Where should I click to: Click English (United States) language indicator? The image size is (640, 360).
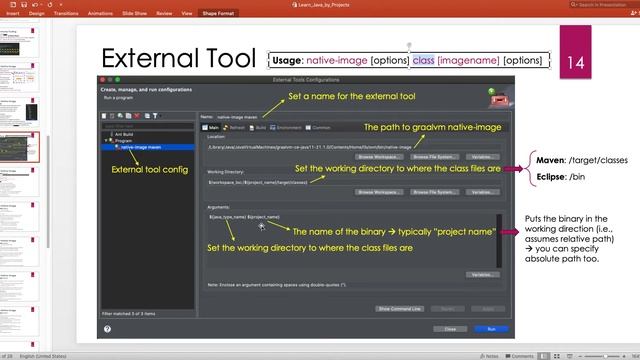[43, 356]
